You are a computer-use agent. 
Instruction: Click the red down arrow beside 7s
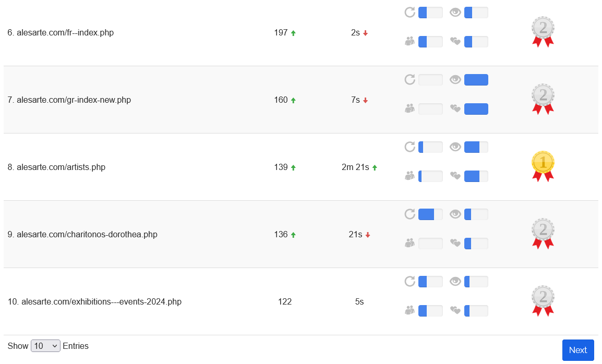coord(365,101)
